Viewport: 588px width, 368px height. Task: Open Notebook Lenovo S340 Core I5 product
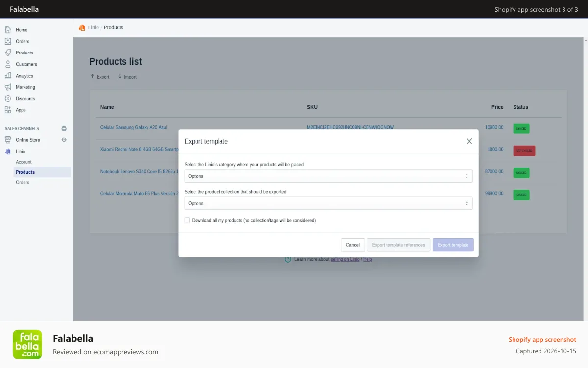coord(140,172)
